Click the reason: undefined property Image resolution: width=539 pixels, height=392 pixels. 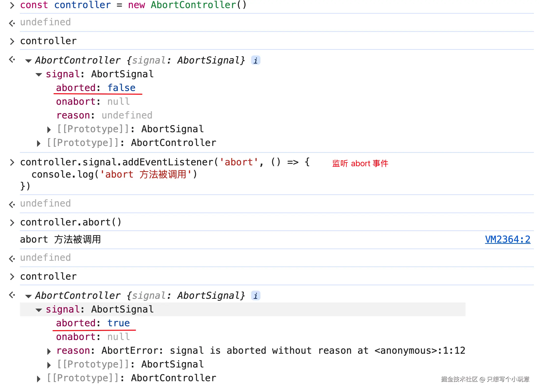click(x=104, y=115)
